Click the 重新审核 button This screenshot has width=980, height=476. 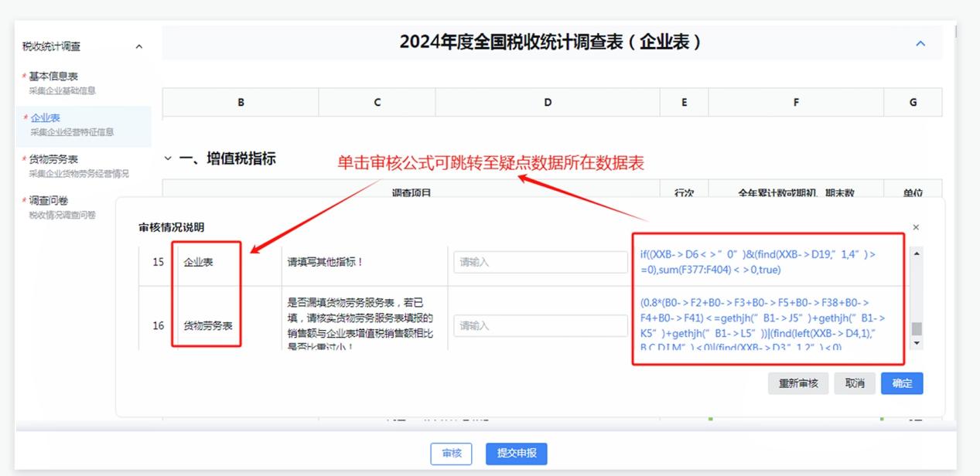(798, 383)
